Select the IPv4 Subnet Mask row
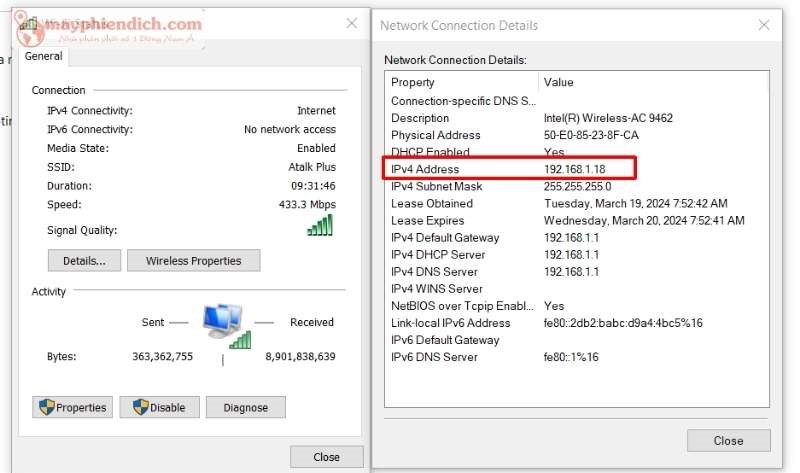The width and height of the screenshot is (800, 473). tap(577, 186)
